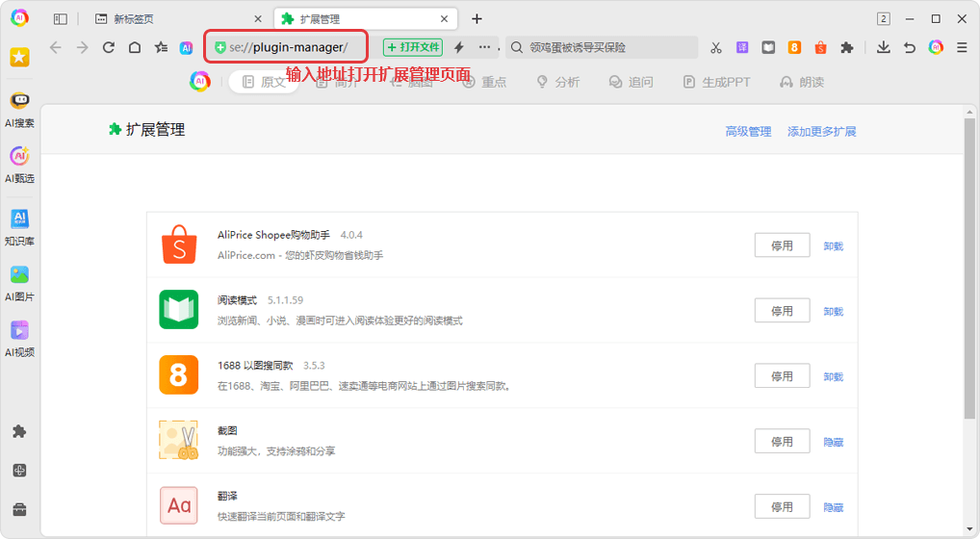Open AI图片 sidebar tool
Image resolution: width=980 pixels, height=539 pixels.
point(19,281)
